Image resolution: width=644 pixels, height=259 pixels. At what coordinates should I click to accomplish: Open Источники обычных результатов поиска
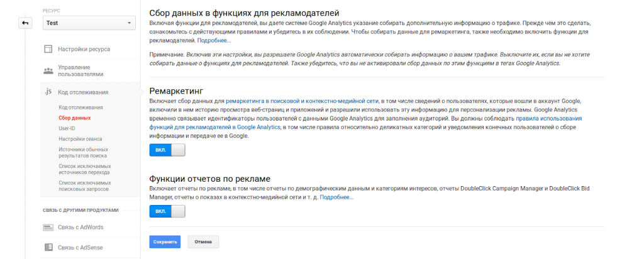click(84, 153)
